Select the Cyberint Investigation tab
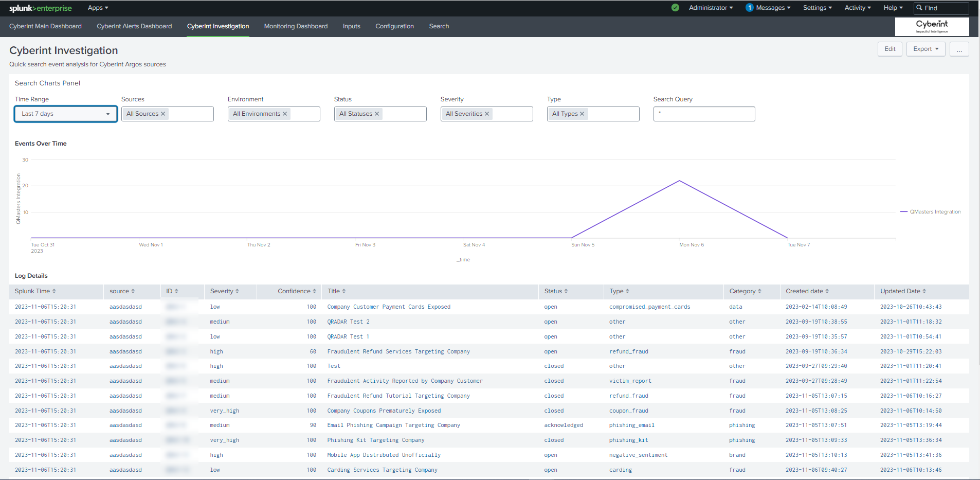This screenshot has width=980, height=480. 218,26
